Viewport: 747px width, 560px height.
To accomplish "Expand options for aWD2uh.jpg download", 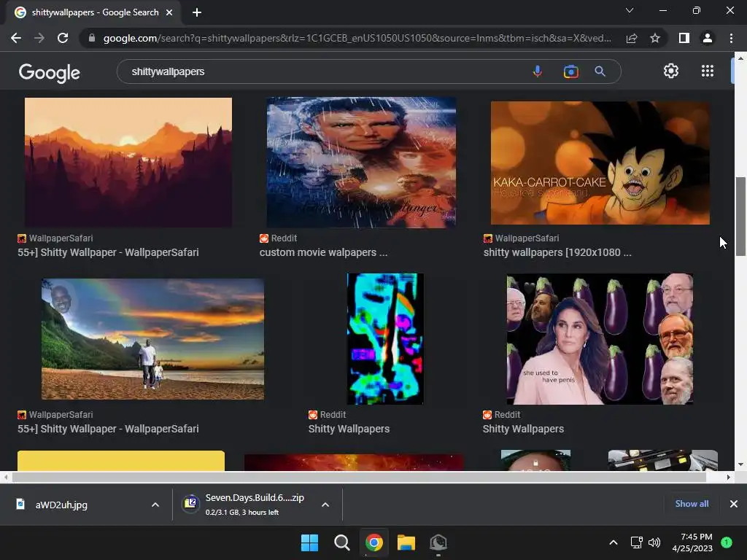I will (155, 505).
